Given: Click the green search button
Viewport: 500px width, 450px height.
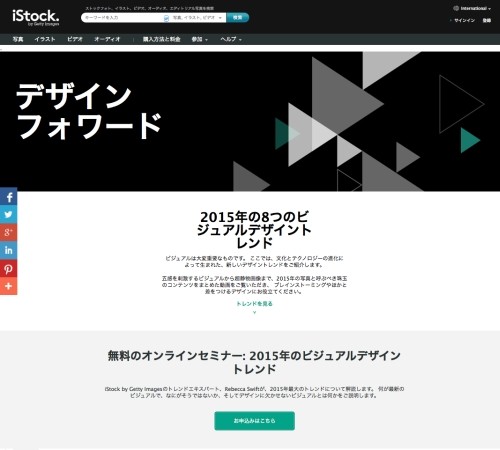Looking at the screenshot, I should click(x=237, y=18).
